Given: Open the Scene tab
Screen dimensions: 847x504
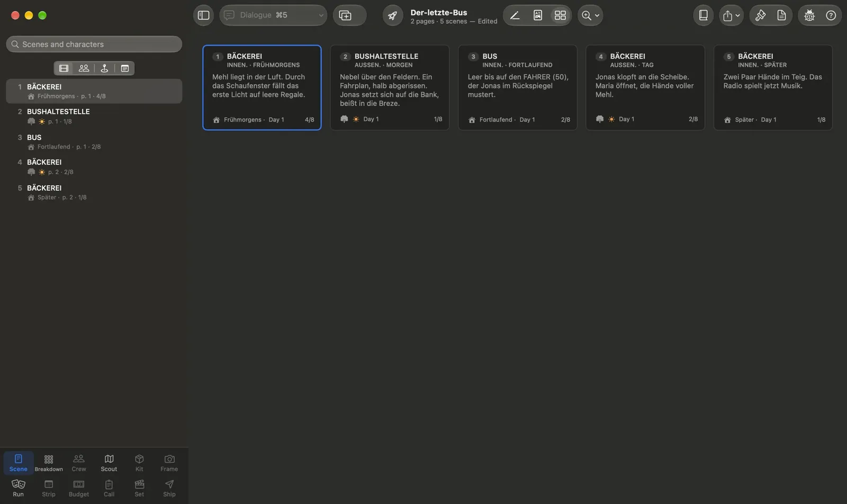Looking at the screenshot, I should coord(19,463).
